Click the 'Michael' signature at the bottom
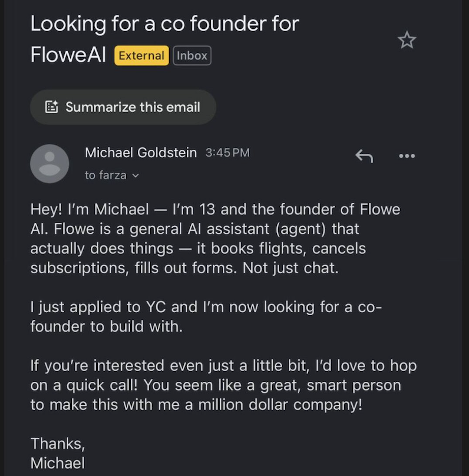 (x=58, y=463)
